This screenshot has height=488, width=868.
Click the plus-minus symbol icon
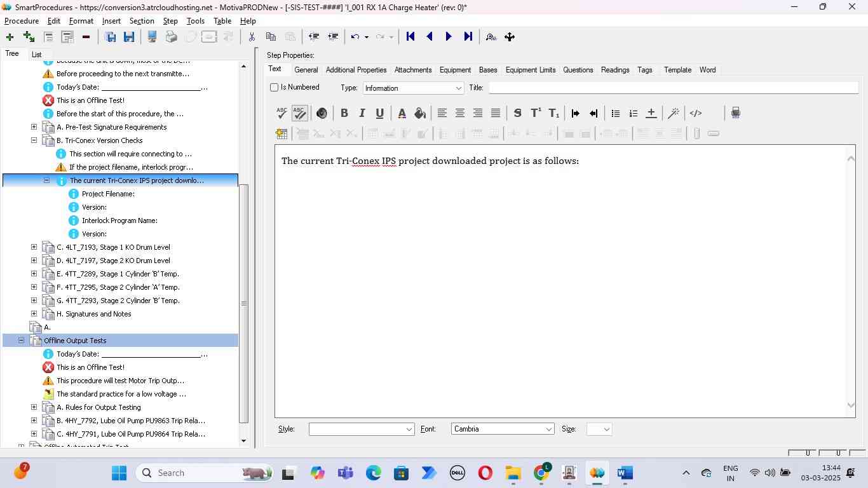(651, 113)
